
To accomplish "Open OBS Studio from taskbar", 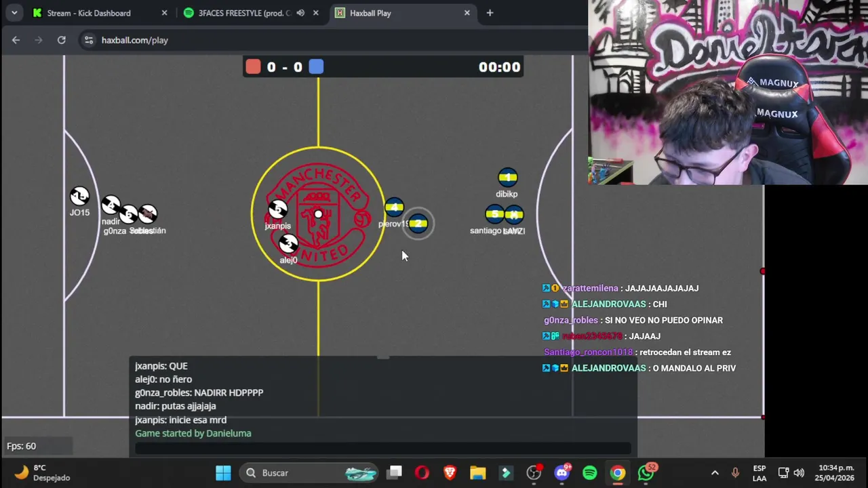I will 534,472.
